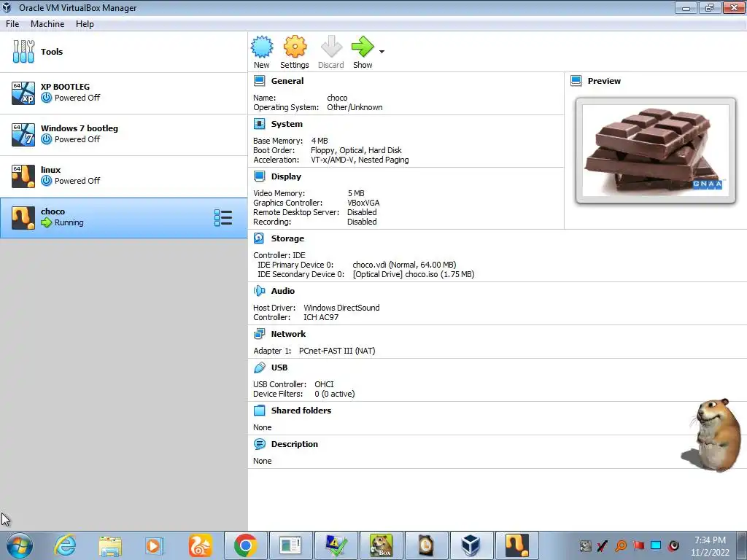Open the Windows Start button
747x560 pixels.
point(20,545)
